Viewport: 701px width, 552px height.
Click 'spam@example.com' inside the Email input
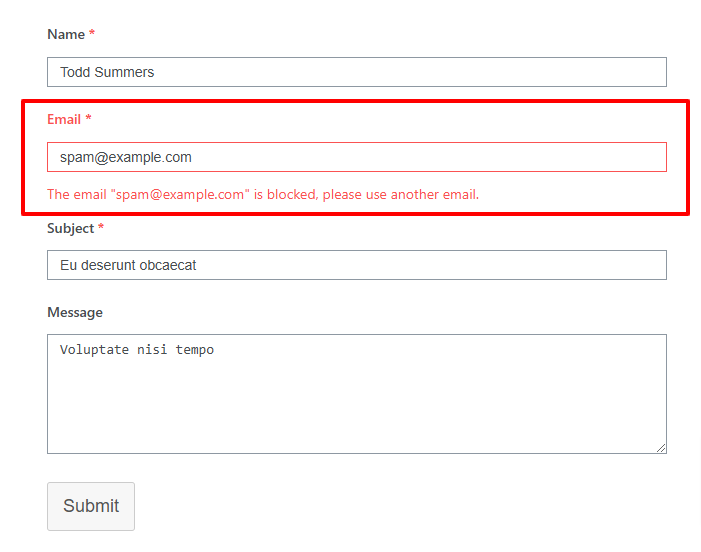[126, 157]
